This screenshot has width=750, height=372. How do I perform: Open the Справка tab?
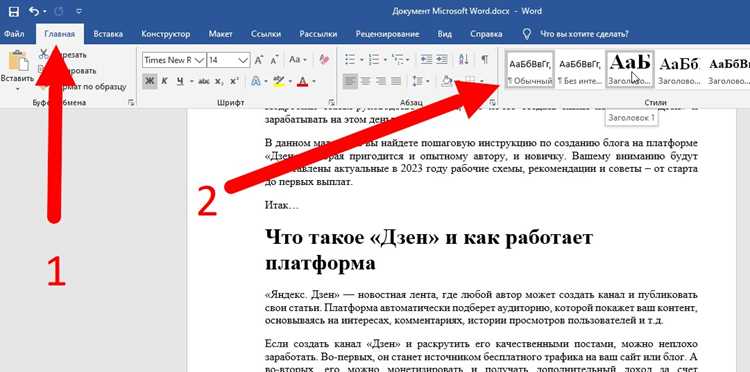(x=486, y=34)
